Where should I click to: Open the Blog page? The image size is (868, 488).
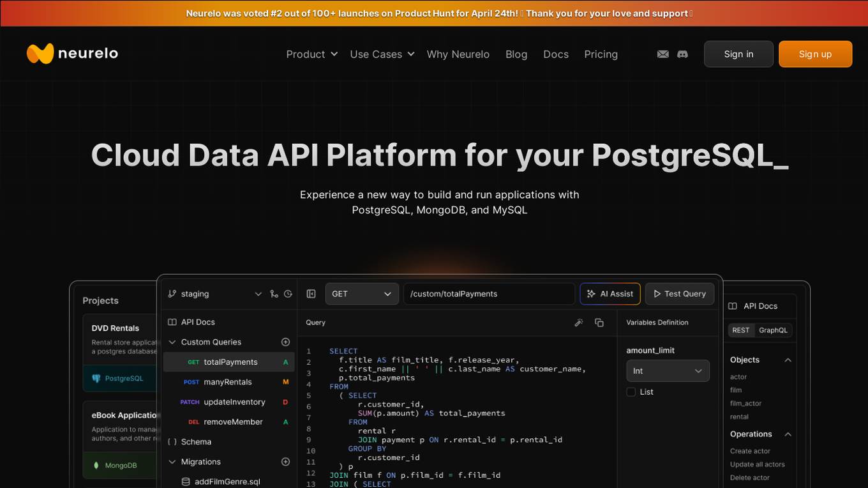(x=516, y=54)
